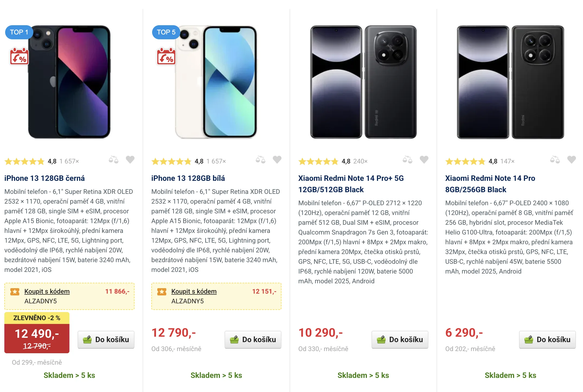The width and height of the screenshot is (583, 392).
Task: Favorite the Redmi Note 14 Pro+ 5G
Action: coord(424,160)
